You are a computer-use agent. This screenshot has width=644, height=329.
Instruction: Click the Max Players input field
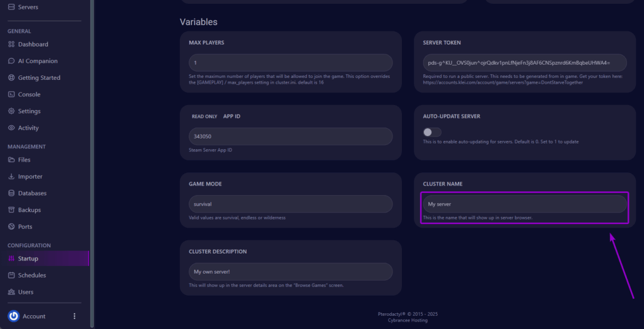tap(291, 63)
